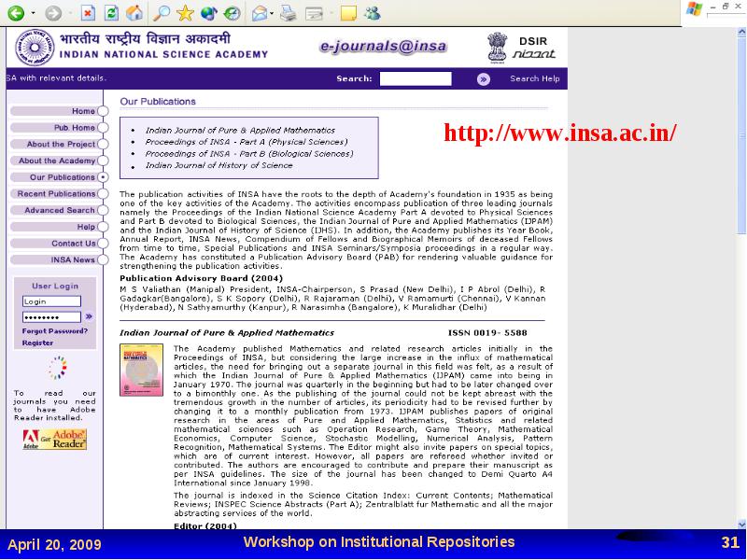This screenshot has width=747, height=560.
Task: Click the IJPAM journal cover thumbnail
Action: 142,370
